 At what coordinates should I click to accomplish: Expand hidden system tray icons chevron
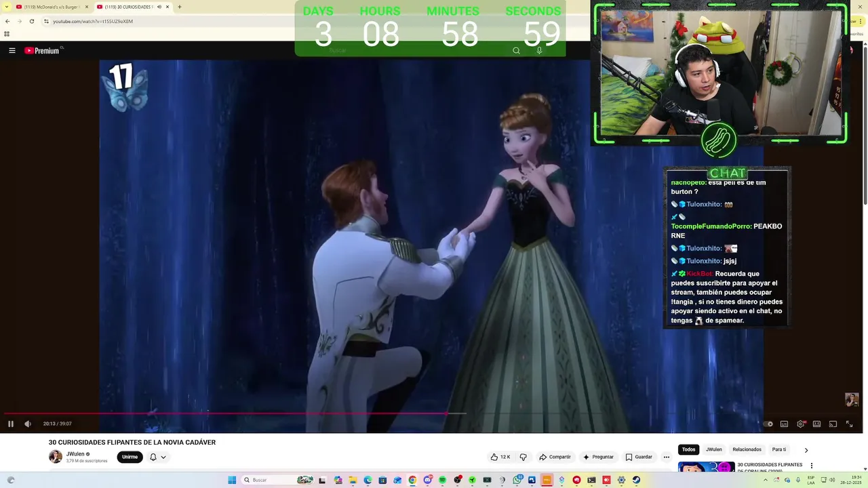[766, 480]
